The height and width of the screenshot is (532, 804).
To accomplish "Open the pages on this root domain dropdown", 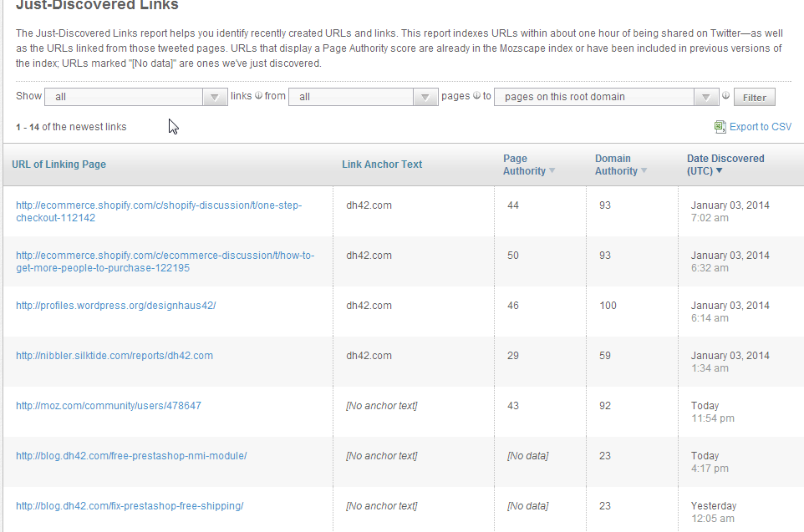I will 606,97.
